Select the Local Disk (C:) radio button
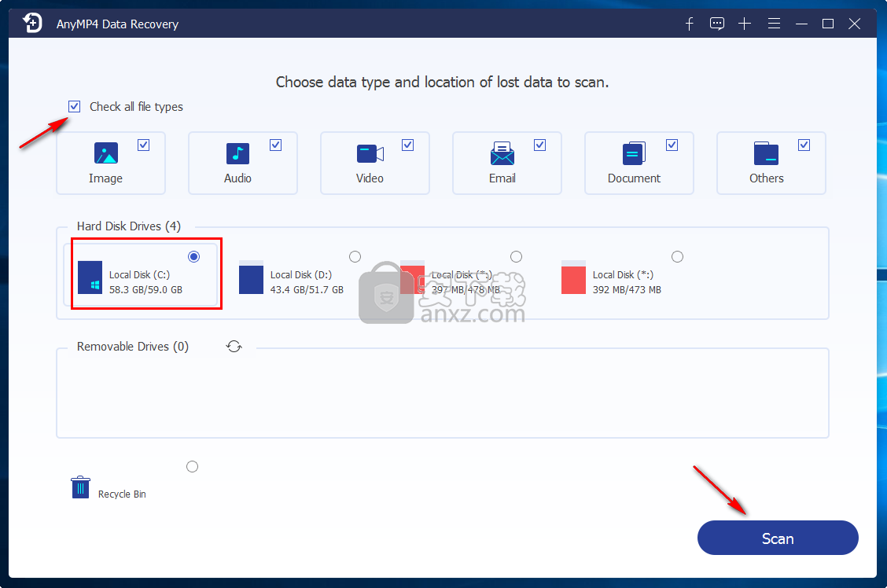This screenshot has height=588, width=887. [194, 257]
